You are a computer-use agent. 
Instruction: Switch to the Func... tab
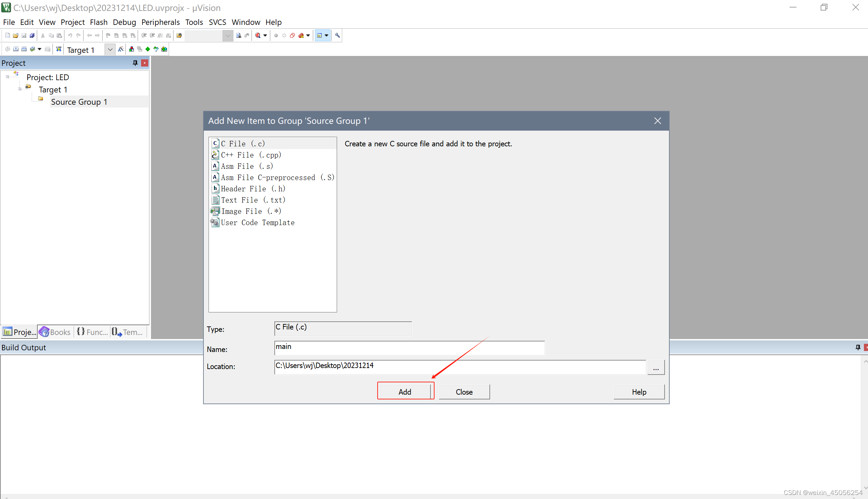pyautogui.click(x=92, y=332)
